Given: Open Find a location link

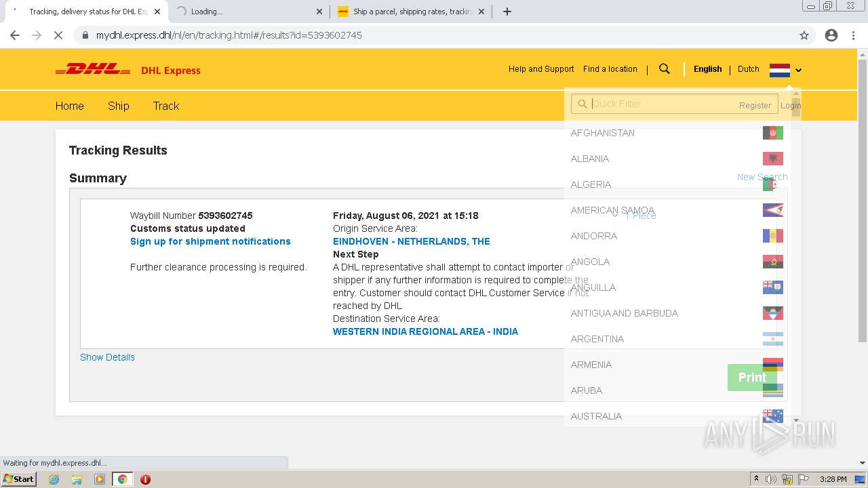Looking at the screenshot, I should tap(610, 69).
